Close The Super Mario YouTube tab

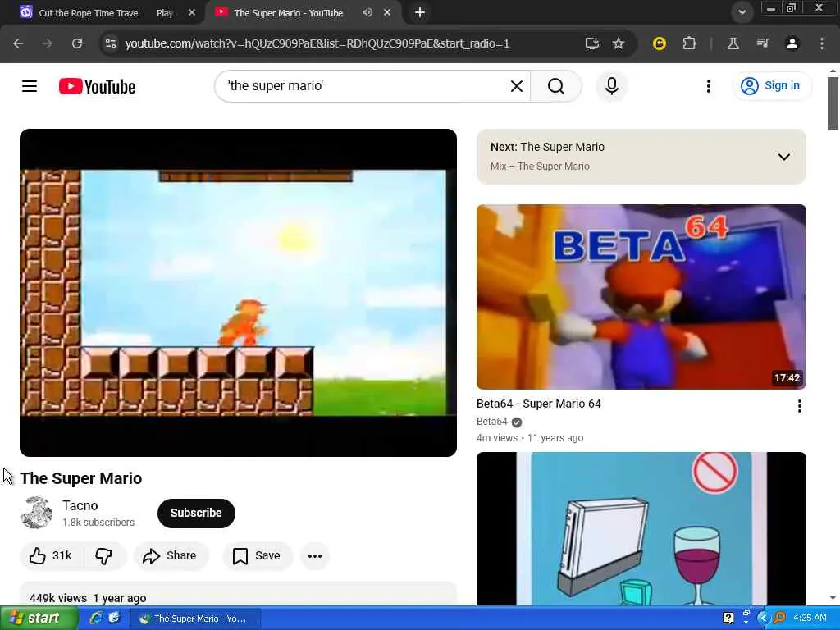point(387,12)
